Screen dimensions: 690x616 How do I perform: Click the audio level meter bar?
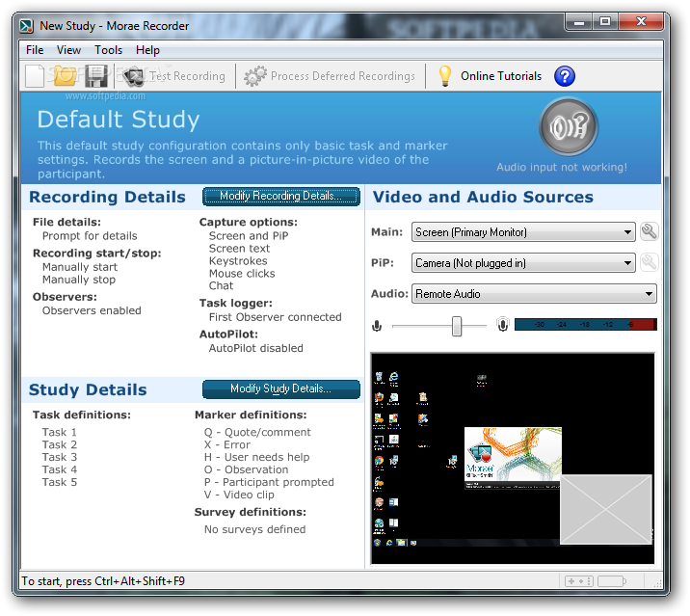tap(585, 325)
